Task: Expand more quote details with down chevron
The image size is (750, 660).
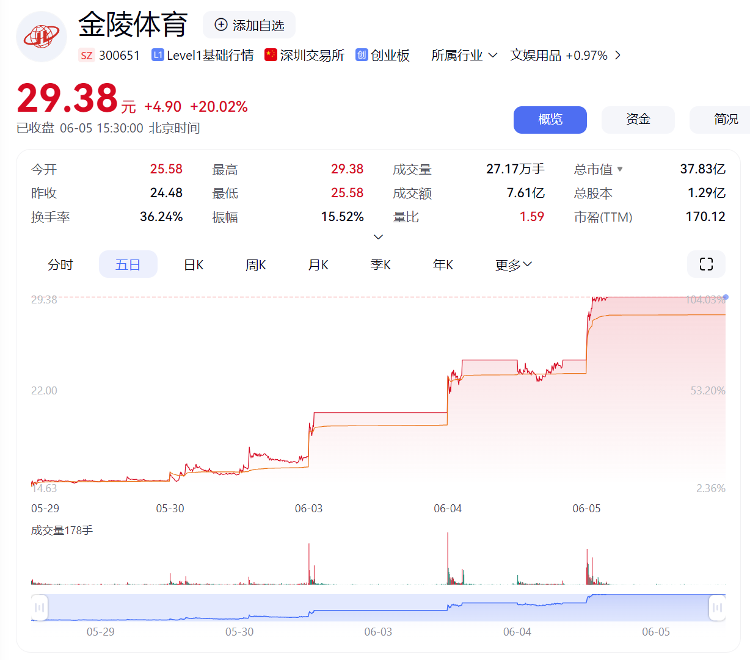Action: [x=378, y=237]
